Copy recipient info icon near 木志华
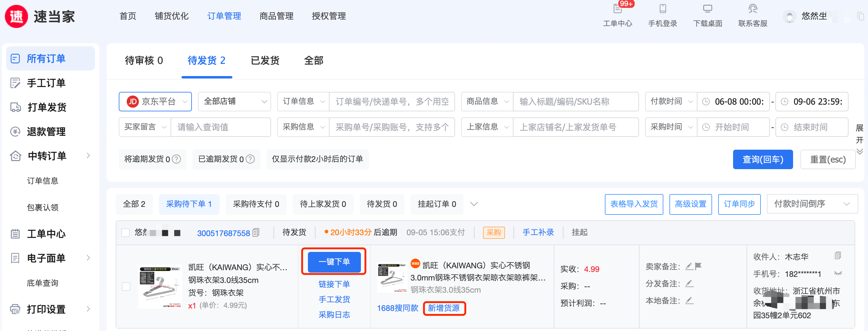 838,256
